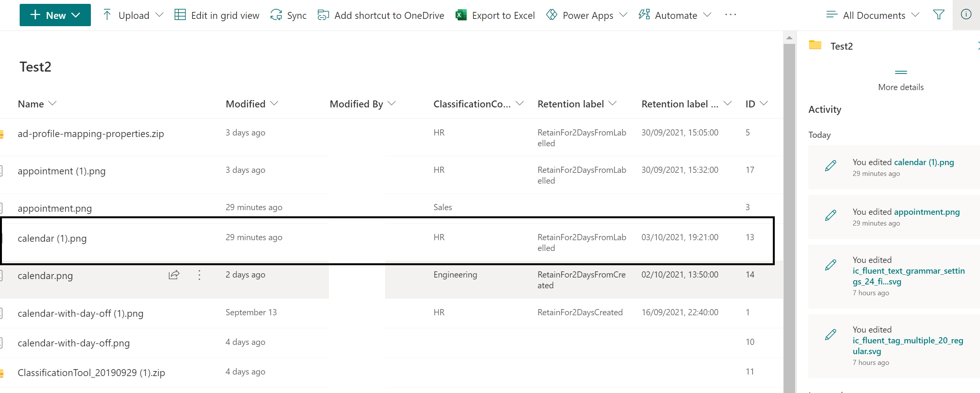Viewport: 980px width, 393px height.
Task: Open calendar (1).png from activity feed
Action: tap(924, 162)
